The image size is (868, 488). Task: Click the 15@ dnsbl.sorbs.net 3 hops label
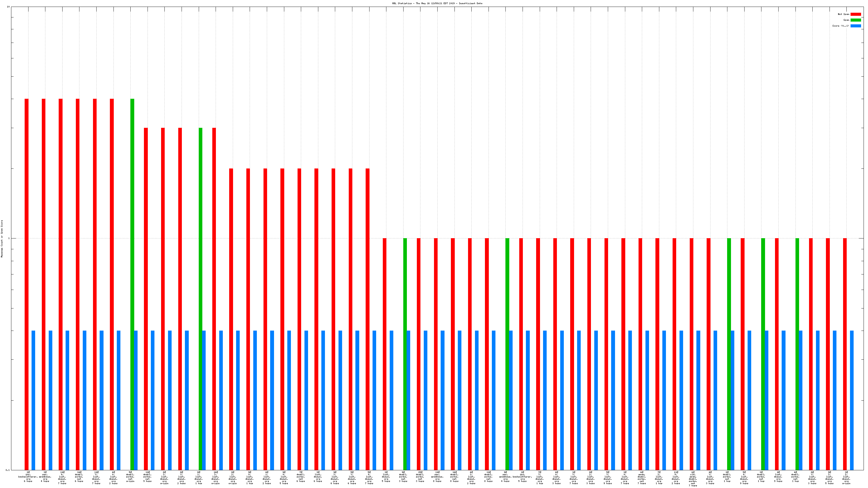click(420, 477)
